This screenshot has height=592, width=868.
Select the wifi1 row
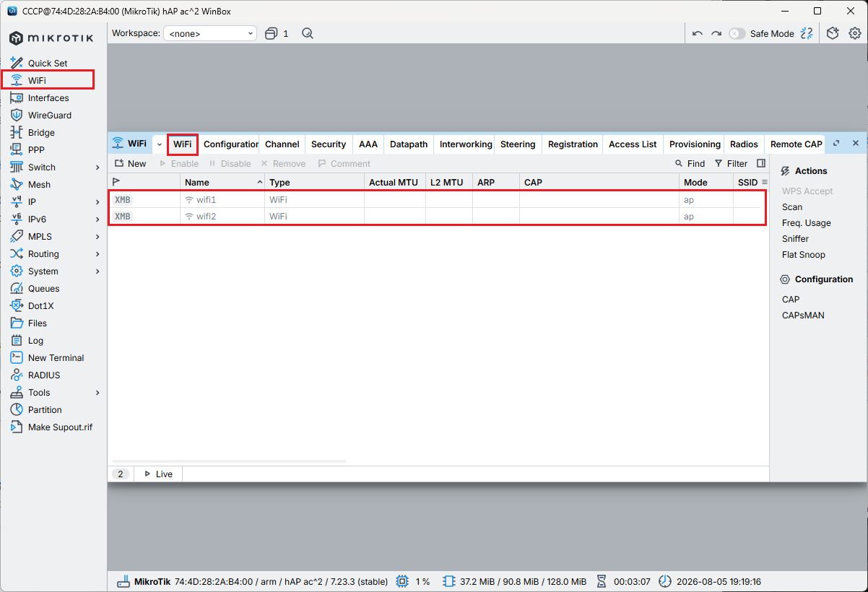click(x=438, y=199)
